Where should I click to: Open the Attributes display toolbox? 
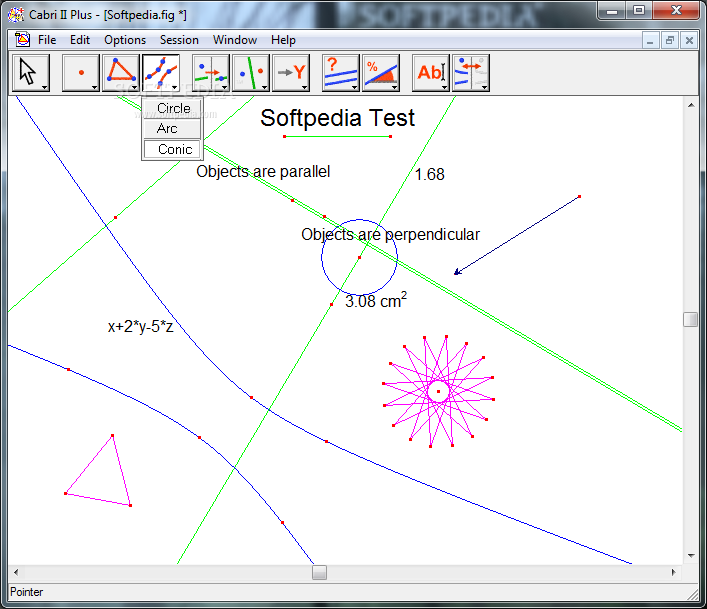point(471,73)
